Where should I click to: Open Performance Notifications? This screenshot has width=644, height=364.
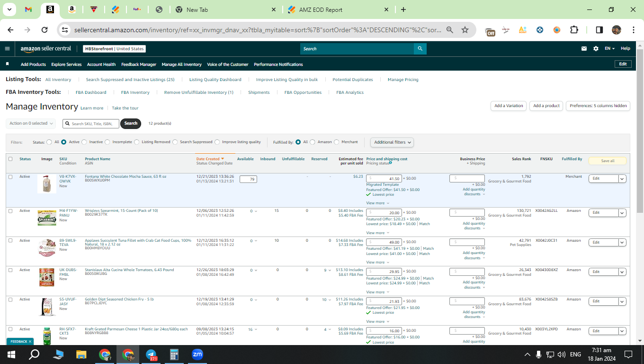278,64
